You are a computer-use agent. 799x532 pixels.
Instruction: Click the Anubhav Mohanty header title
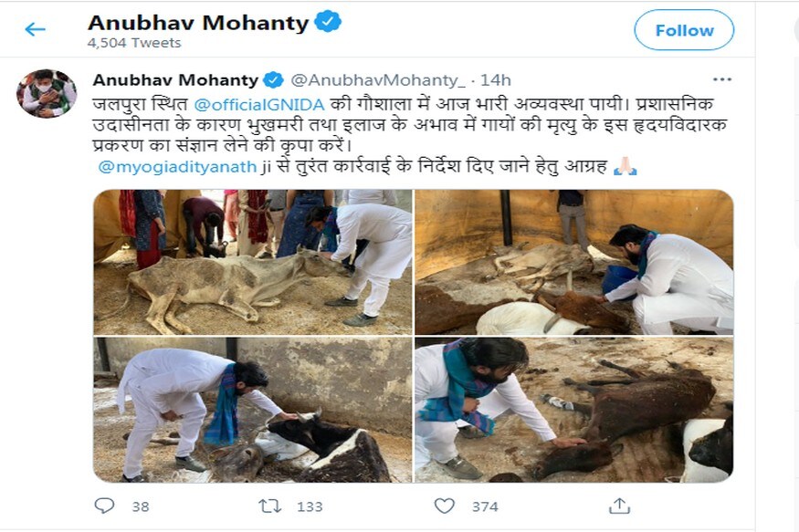point(198,23)
